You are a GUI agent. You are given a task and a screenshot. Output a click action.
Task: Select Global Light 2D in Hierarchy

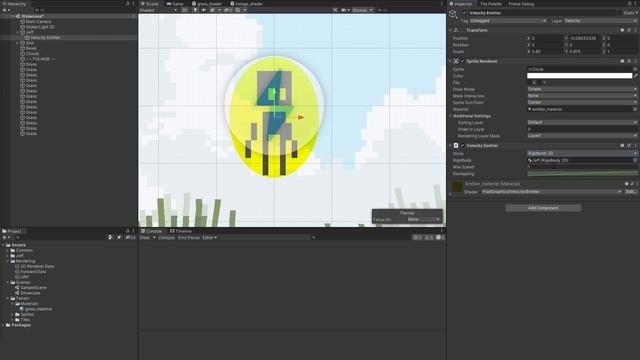pyautogui.click(x=40, y=27)
